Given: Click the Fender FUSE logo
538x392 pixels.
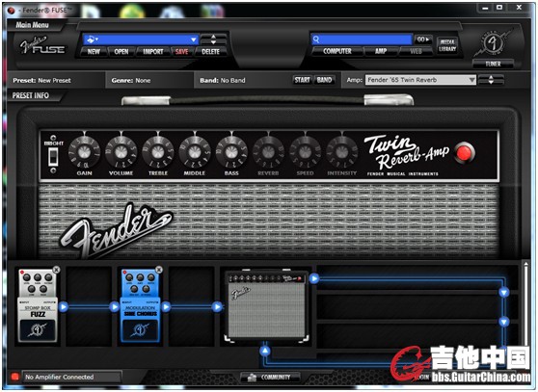Looking at the screenshot, I should coord(42,46).
